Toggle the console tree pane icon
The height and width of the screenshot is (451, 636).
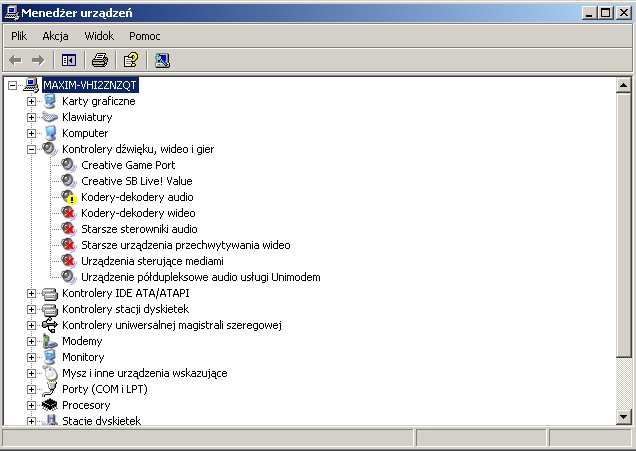[69, 60]
